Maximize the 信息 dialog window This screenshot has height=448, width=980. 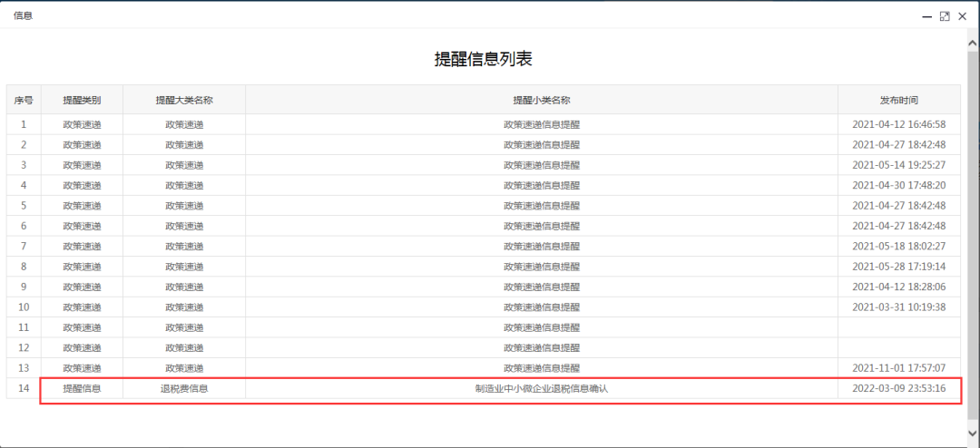click(945, 16)
